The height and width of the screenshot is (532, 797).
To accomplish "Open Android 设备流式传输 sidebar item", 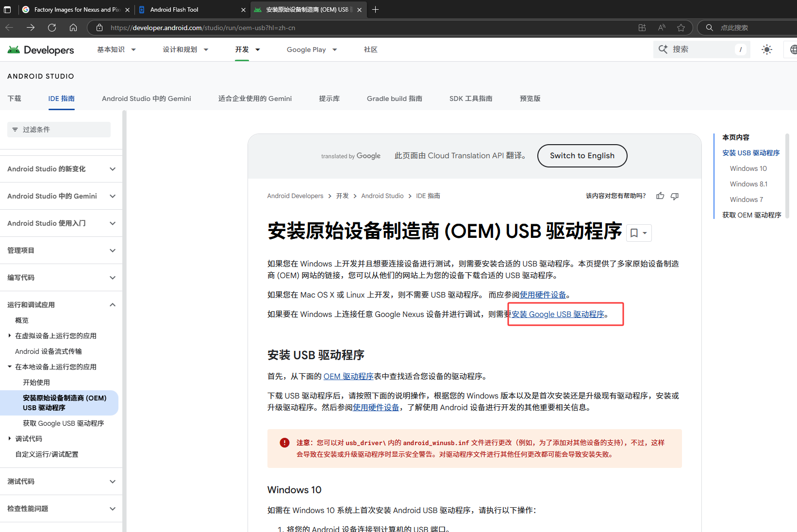I will pyautogui.click(x=49, y=351).
